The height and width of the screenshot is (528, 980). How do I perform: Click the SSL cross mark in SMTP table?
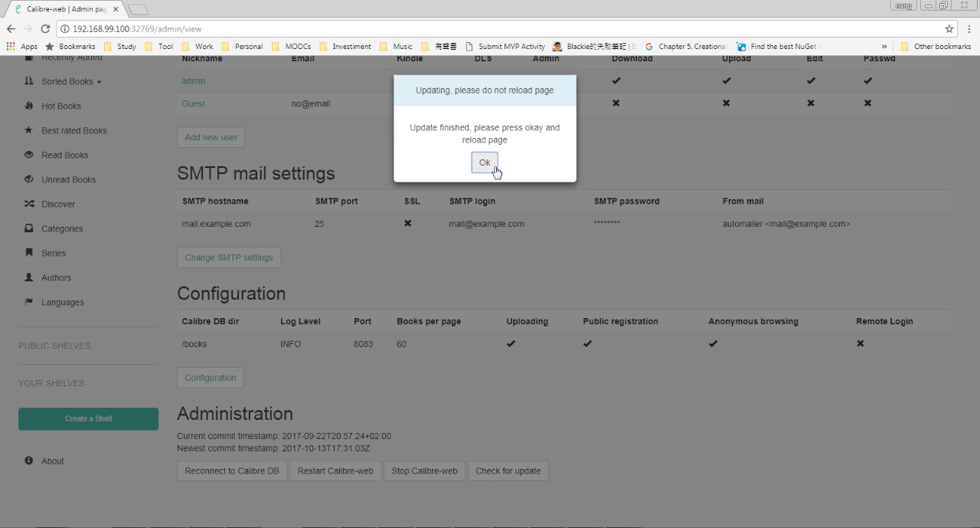tap(408, 223)
